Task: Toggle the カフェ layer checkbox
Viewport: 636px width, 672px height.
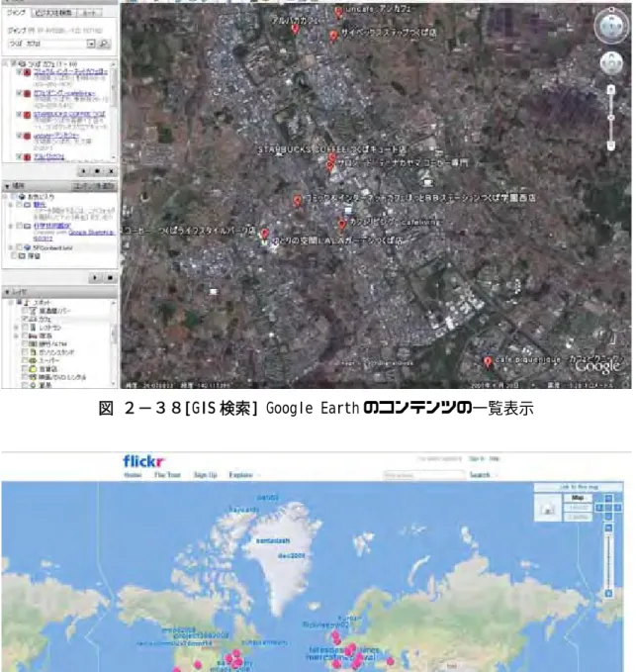Action: pos(25,319)
